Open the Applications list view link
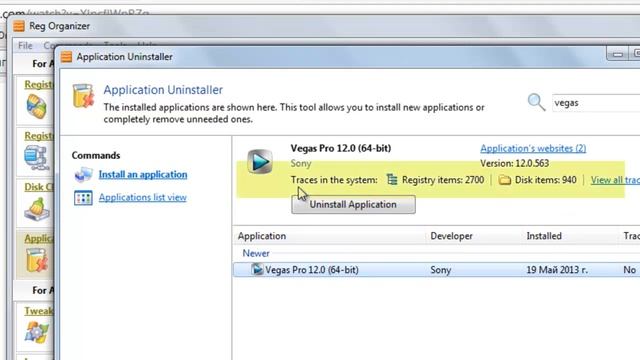 (142, 198)
